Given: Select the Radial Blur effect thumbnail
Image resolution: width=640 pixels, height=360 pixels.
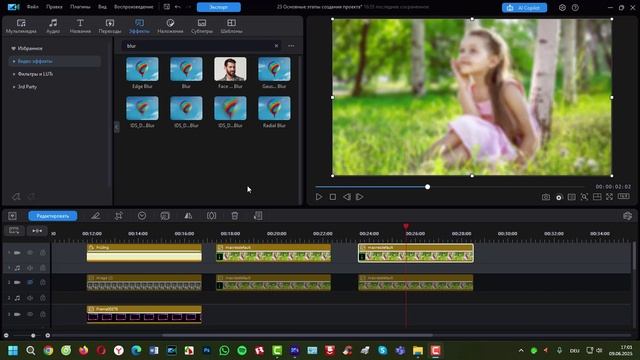Looking at the screenshot, I should [274, 108].
